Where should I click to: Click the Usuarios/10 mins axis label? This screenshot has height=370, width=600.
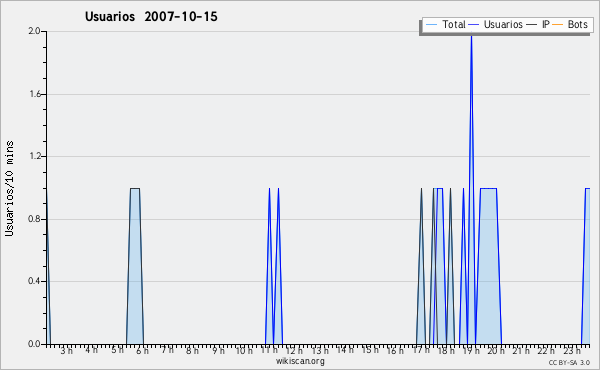pos(9,189)
